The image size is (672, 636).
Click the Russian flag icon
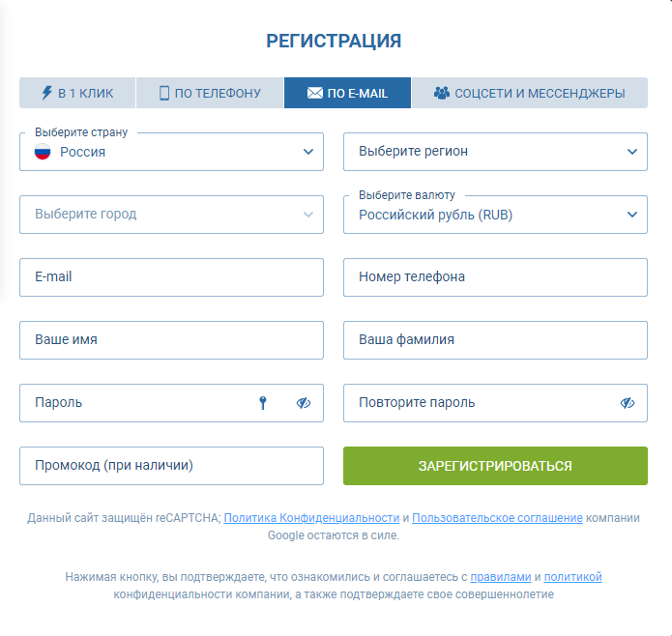click(43, 152)
